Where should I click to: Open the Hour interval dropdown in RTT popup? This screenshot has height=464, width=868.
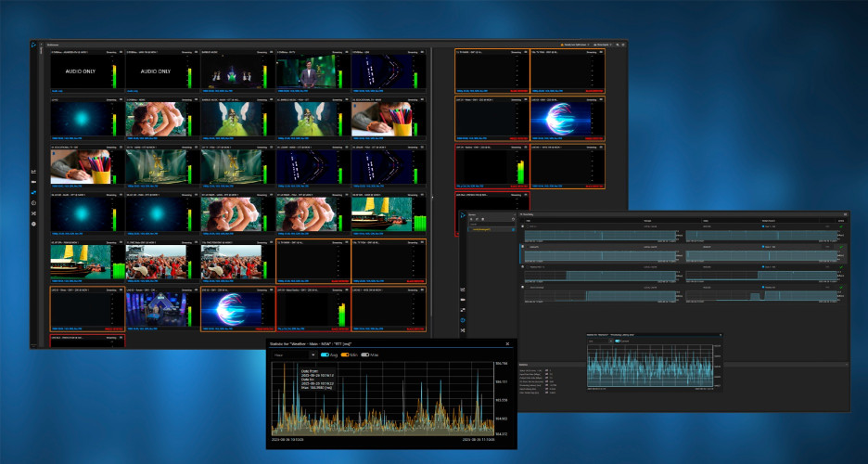coord(293,354)
